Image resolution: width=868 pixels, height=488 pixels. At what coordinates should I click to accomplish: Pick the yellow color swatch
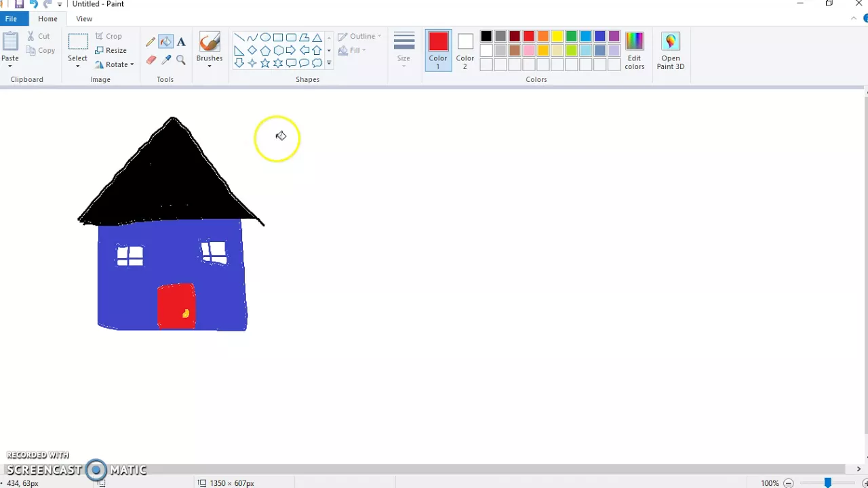pyautogui.click(x=557, y=37)
